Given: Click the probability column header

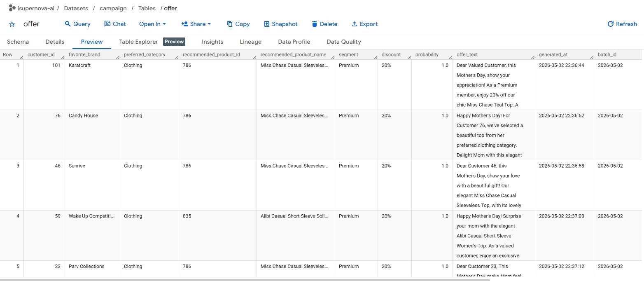Looking at the screenshot, I should [427, 54].
